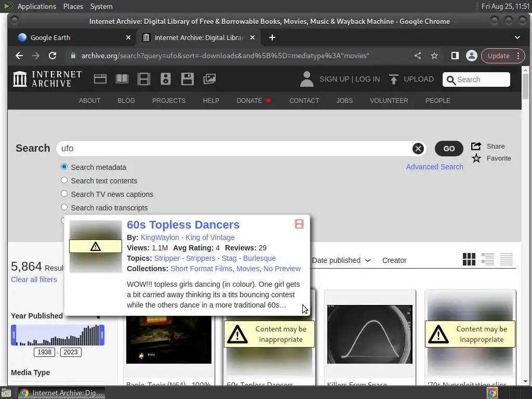Select Search text contents option

coord(64,180)
